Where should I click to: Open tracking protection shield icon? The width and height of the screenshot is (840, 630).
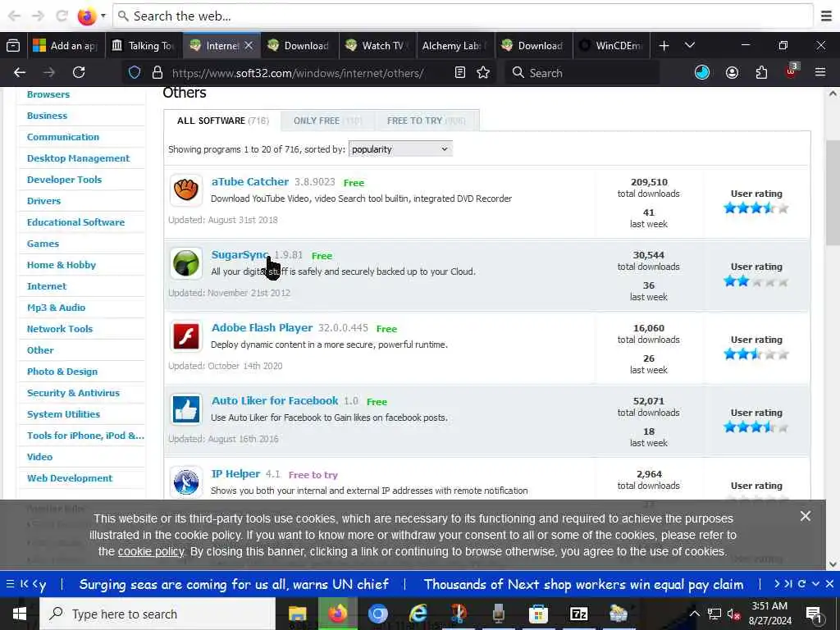click(135, 72)
